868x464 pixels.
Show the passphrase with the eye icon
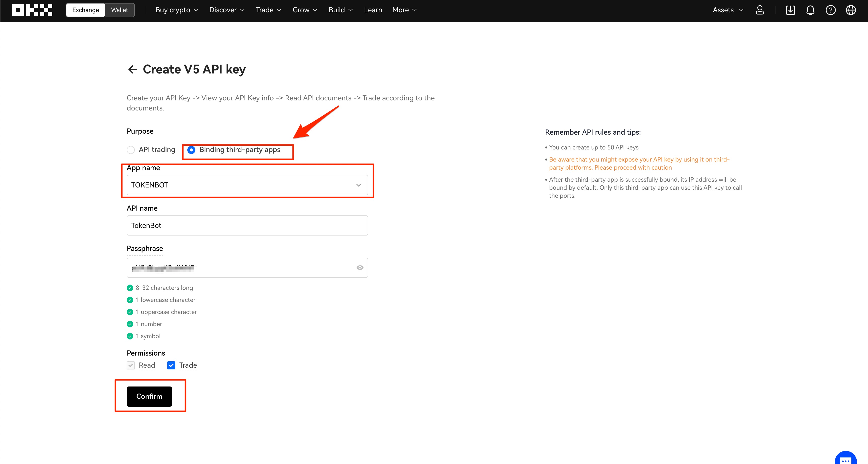tap(360, 268)
